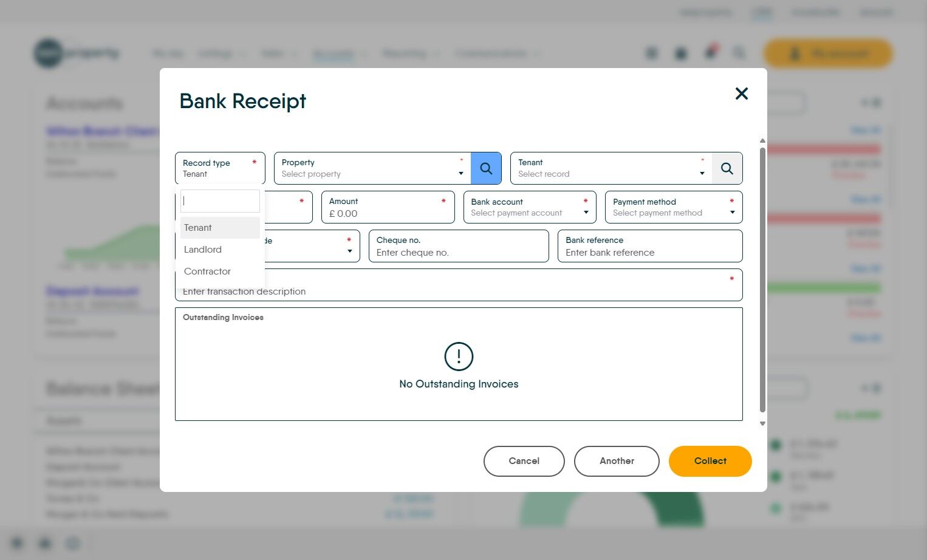The height and width of the screenshot is (560, 927).
Task: Click the Cancel button
Action: click(x=524, y=461)
